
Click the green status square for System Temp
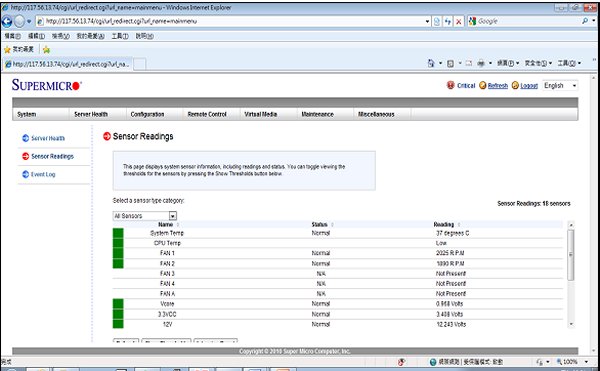(118, 233)
